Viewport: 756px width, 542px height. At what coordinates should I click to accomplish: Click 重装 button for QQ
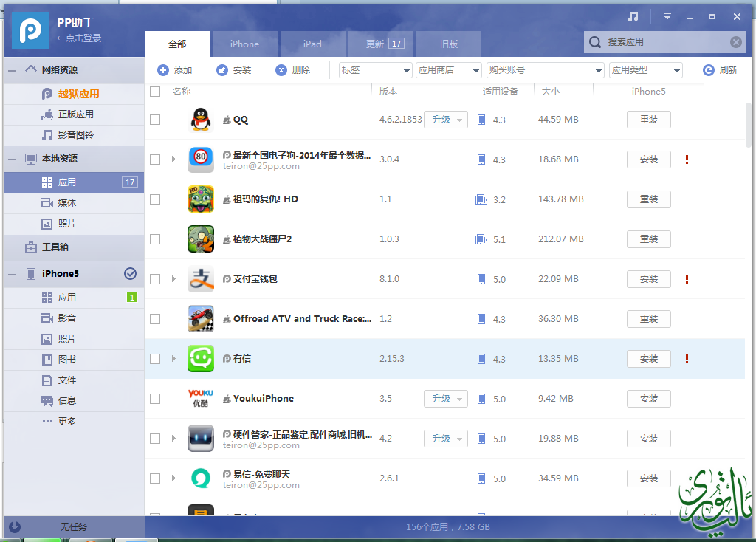(648, 120)
